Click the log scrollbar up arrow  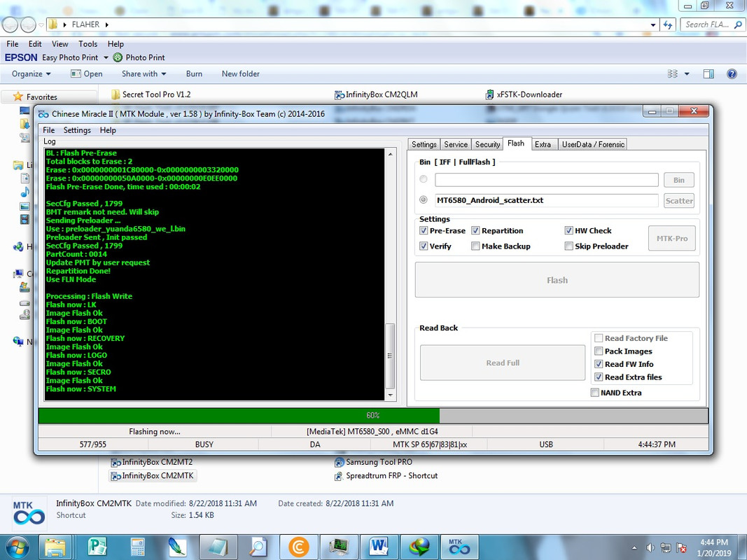pyautogui.click(x=390, y=154)
